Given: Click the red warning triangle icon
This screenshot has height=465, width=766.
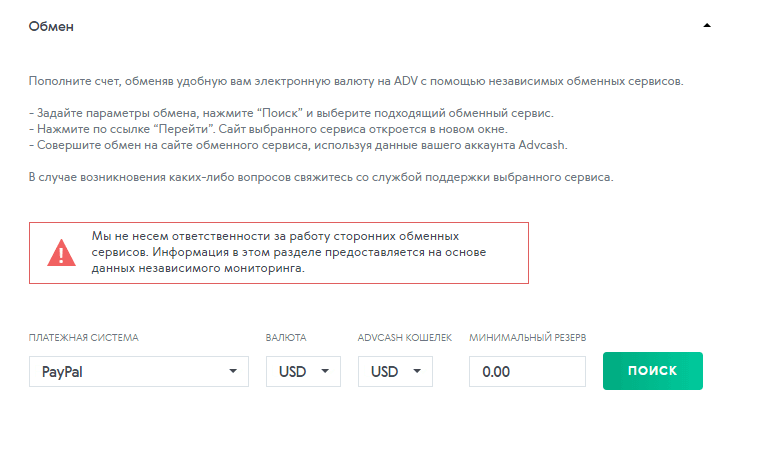Looking at the screenshot, I should [x=61, y=252].
